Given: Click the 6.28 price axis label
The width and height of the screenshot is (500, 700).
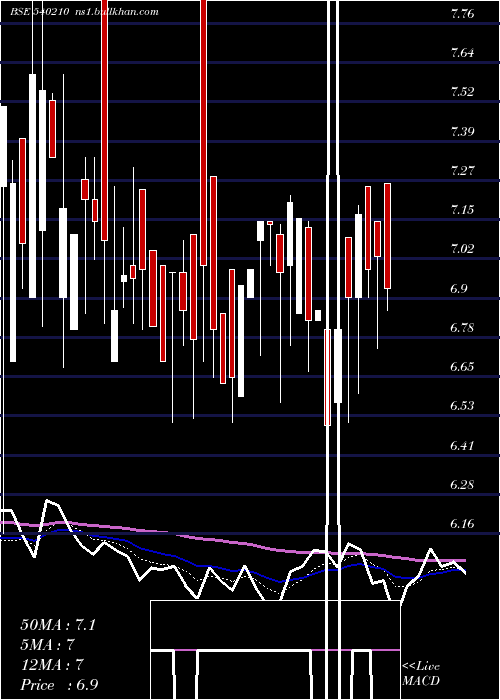Looking at the screenshot, I should click(462, 484).
